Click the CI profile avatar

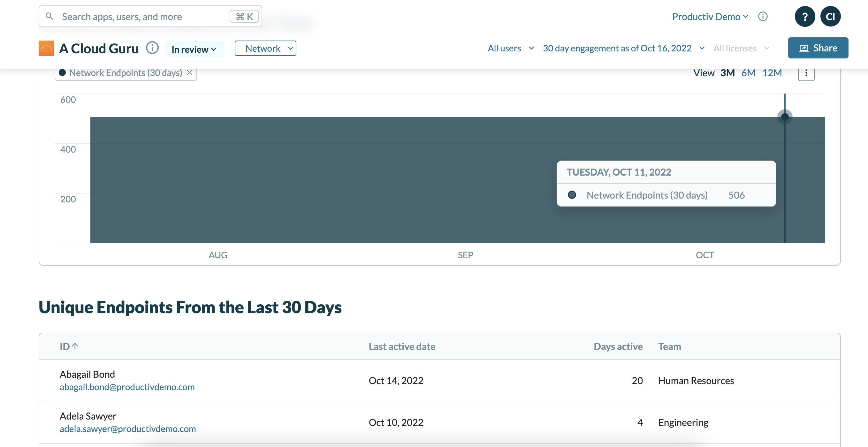click(x=830, y=16)
